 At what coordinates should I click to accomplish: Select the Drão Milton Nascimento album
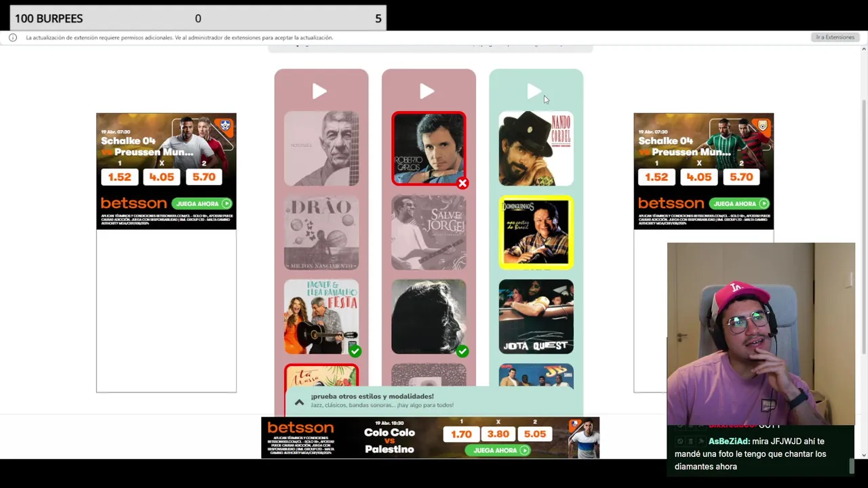[x=321, y=232]
